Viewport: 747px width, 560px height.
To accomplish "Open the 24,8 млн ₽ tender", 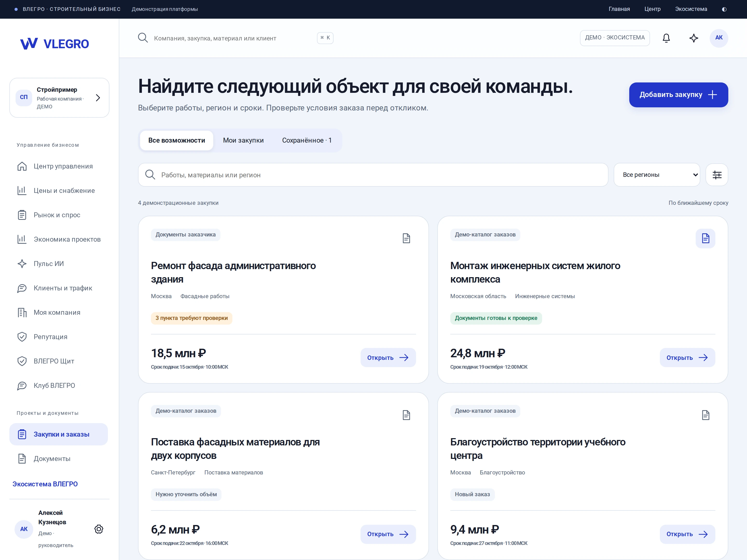I will pos(687,358).
